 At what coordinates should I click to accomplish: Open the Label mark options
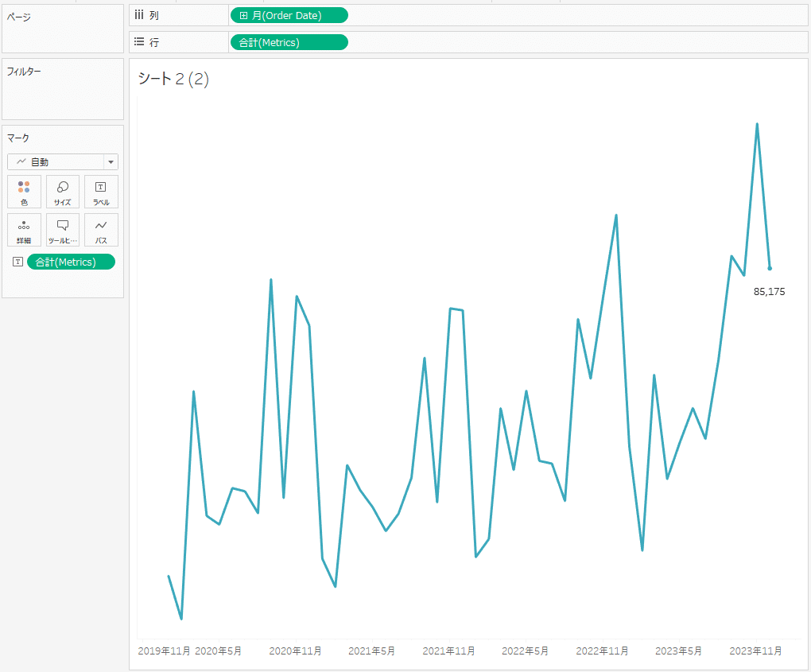click(101, 192)
